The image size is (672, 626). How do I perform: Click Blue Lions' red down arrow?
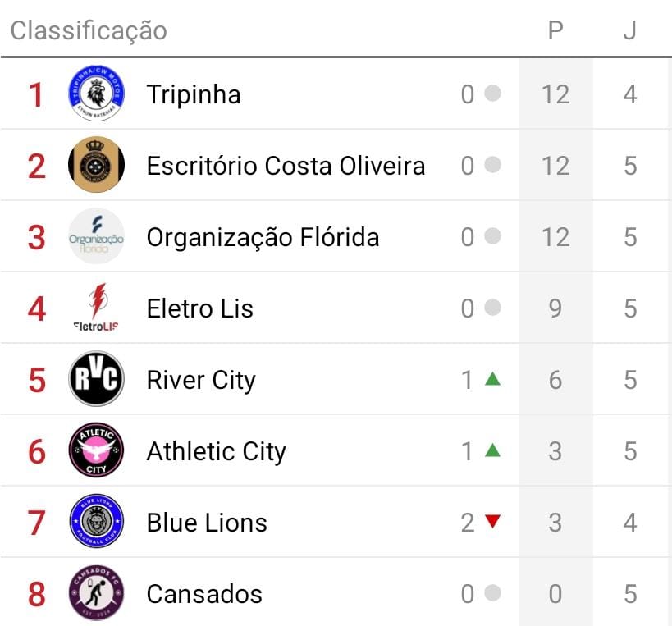tap(492, 522)
